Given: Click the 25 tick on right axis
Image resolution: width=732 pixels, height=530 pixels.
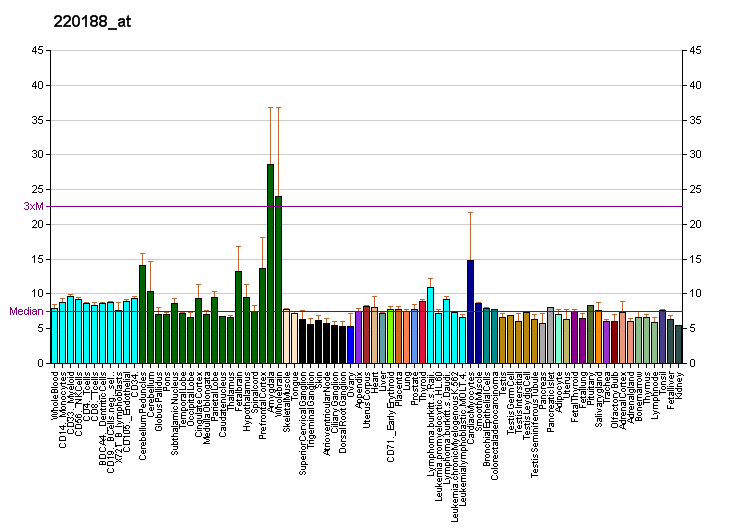Looking at the screenshot, I should coord(693,190).
